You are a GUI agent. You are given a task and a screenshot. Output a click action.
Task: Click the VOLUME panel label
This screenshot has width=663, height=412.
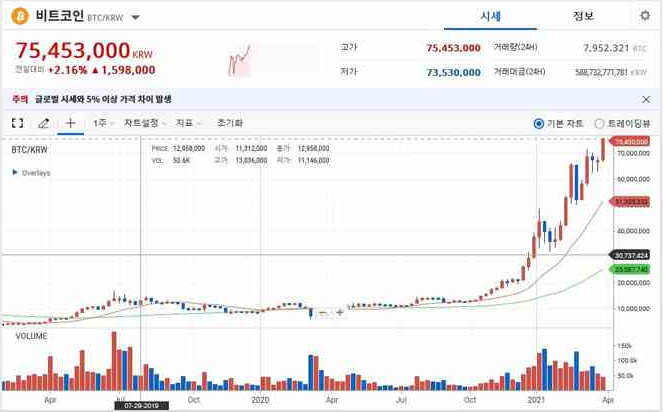(x=31, y=336)
